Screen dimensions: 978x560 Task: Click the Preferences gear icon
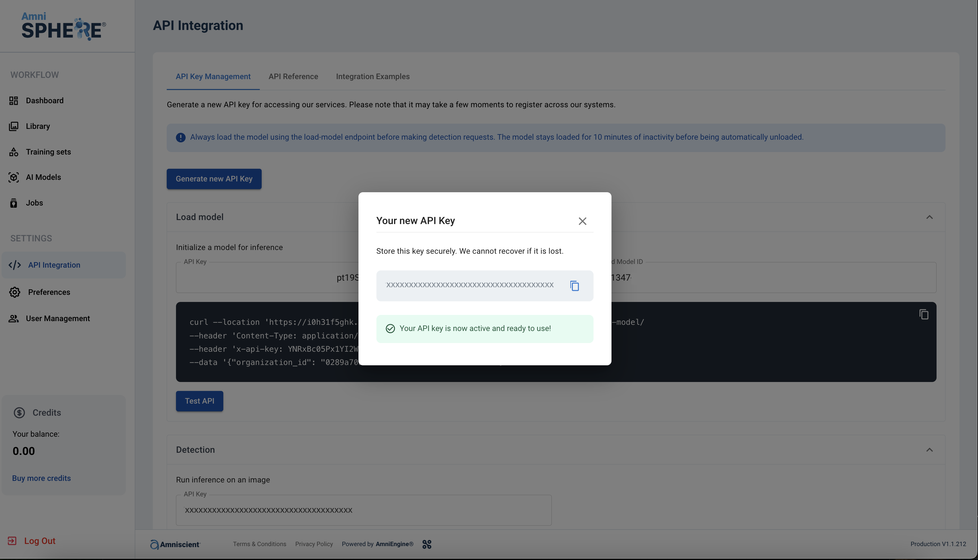point(15,292)
